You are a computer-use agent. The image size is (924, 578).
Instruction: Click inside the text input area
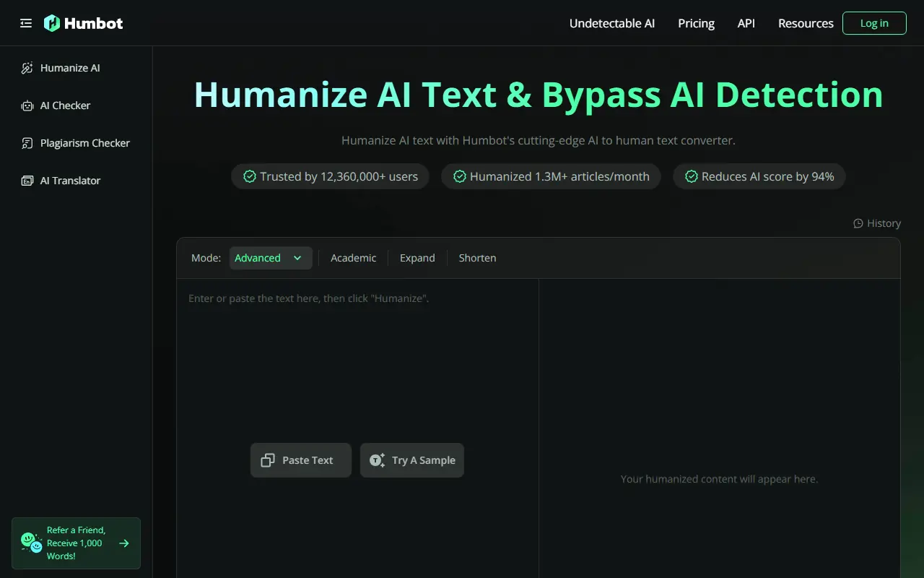[x=357, y=347]
